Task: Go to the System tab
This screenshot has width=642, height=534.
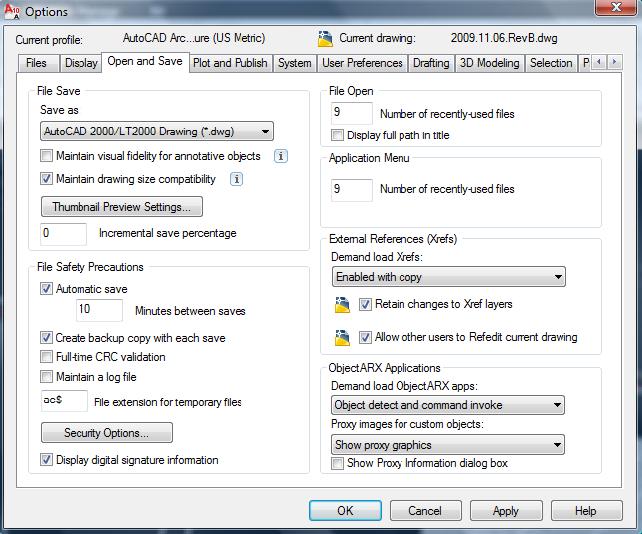Action: coord(295,63)
